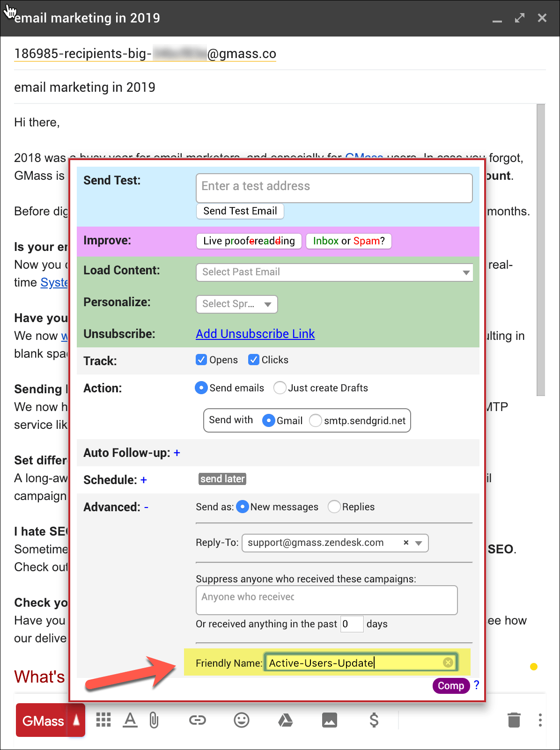Click the attach files paperclip icon

154,720
